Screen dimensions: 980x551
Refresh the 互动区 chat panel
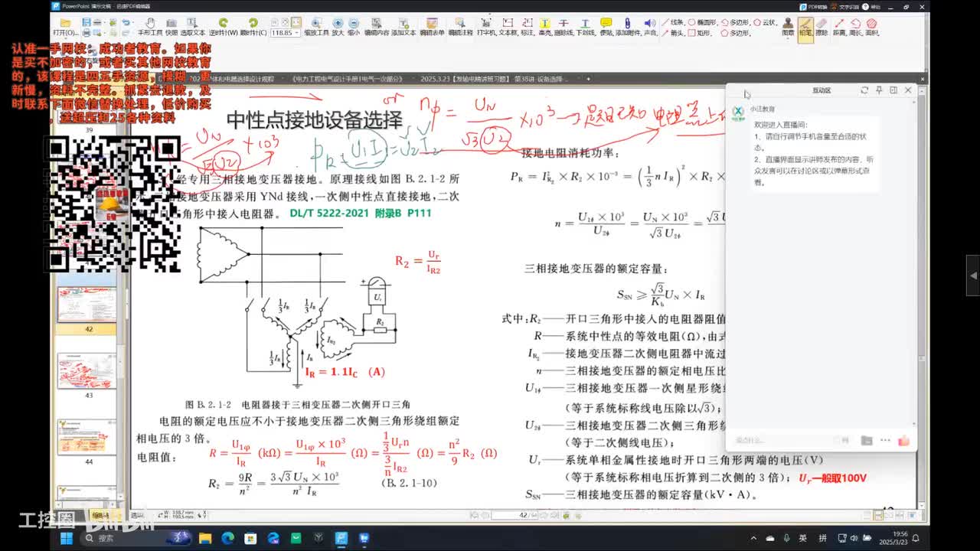coord(864,90)
